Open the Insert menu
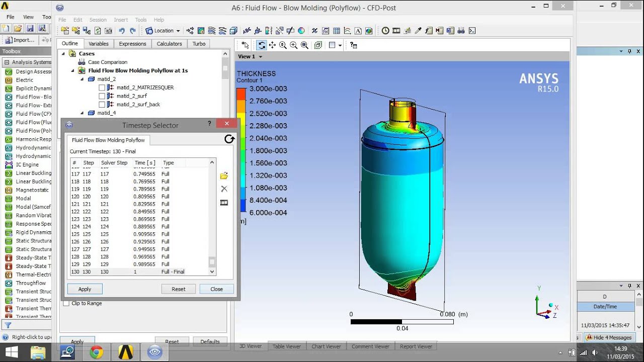 pos(121,20)
